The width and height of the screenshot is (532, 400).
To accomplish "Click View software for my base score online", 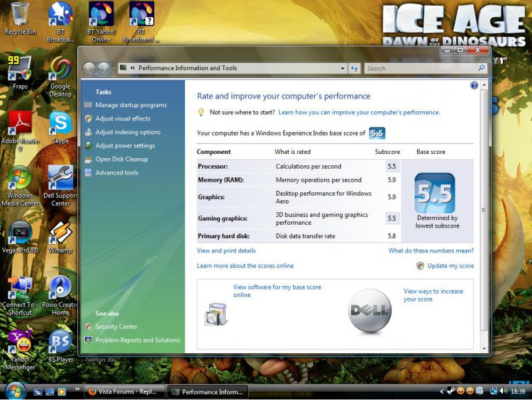I will (x=277, y=291).
